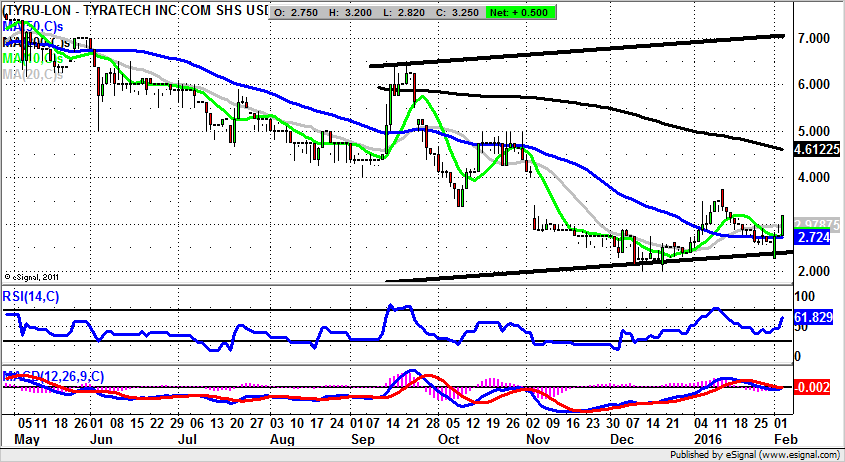Click the RSI(14,C) panel label

[x=31, y=295]
